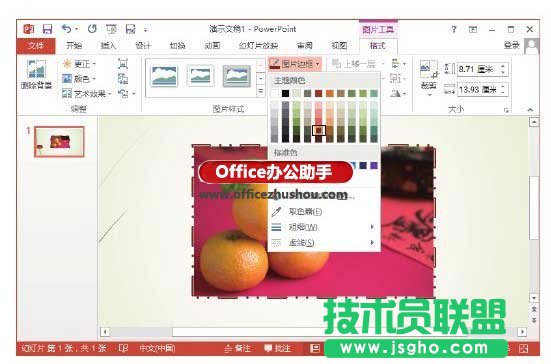Choose 取色器 (Eyedropper) menu item

[x=324, y=212]
